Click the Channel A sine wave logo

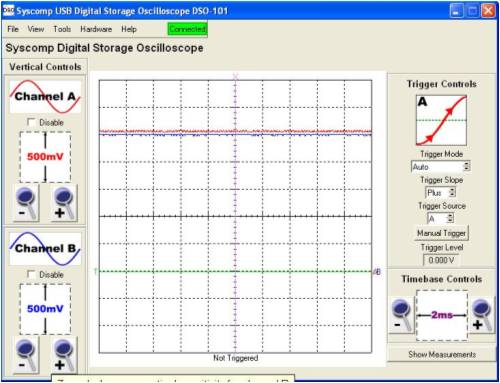(45, 97)
